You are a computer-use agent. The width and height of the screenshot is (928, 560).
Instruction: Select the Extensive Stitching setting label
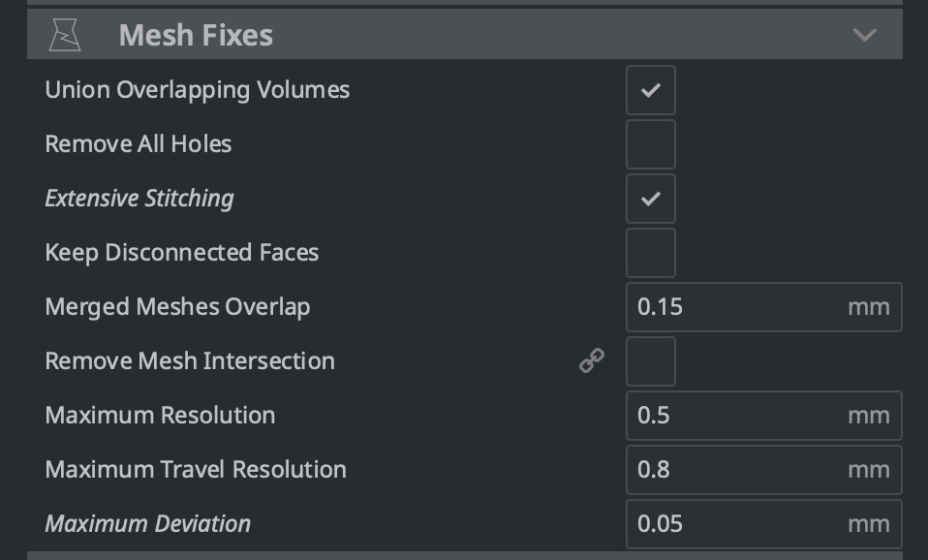click(x=139, y=199)
